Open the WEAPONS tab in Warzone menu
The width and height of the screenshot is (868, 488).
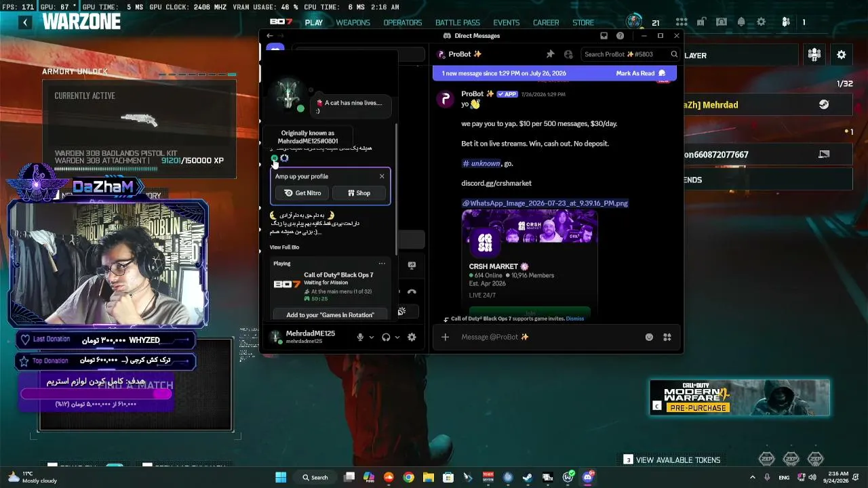click(x=353, y=22)
